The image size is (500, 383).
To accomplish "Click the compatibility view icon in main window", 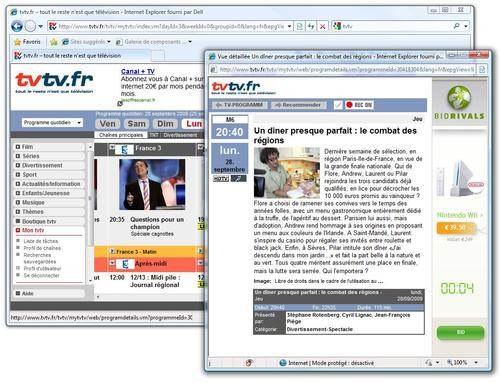I will 300,26.
